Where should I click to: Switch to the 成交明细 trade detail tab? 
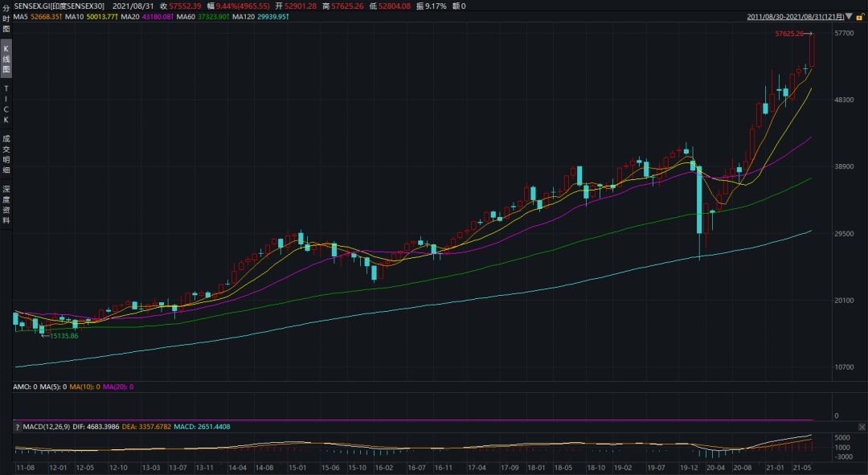6,154
